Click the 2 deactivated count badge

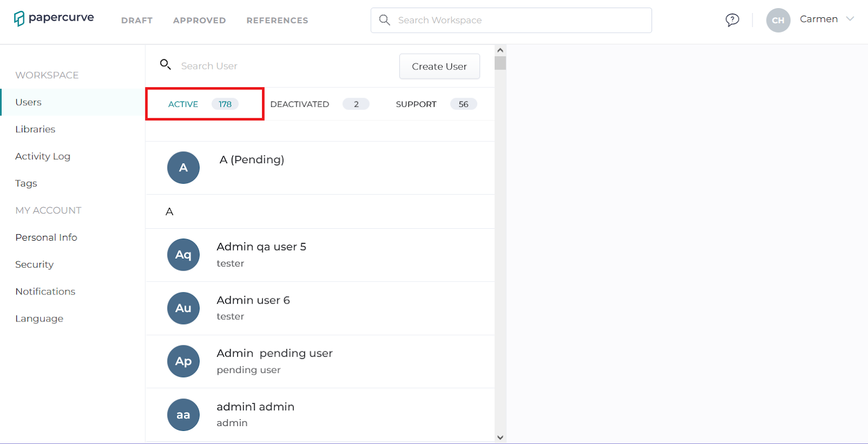click(356, 104)
